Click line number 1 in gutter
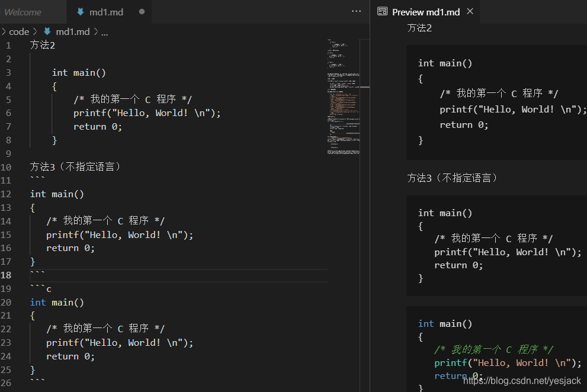Screen dimensions: 587x392 [8, 46]
